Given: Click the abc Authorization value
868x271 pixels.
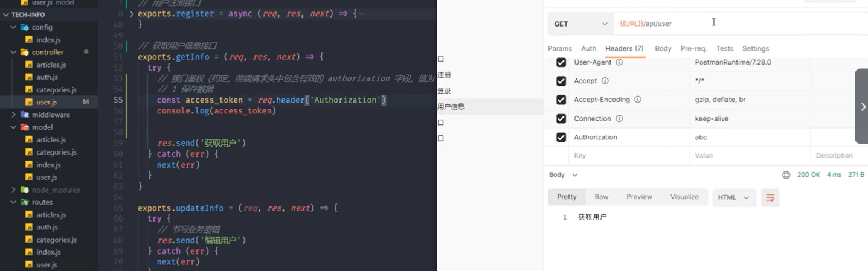Looking at the screenshot, I should tap(701, 137).
